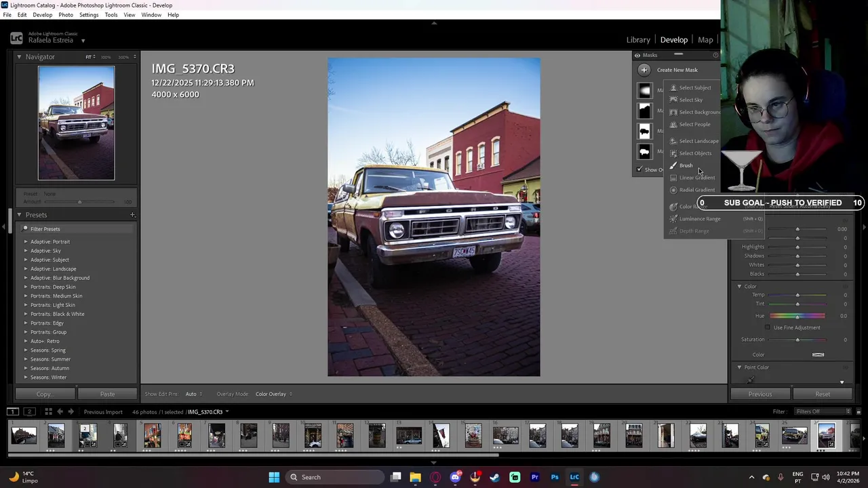
Task: Select Portraits: Deep Skin preset group
Action: [53, 287]
